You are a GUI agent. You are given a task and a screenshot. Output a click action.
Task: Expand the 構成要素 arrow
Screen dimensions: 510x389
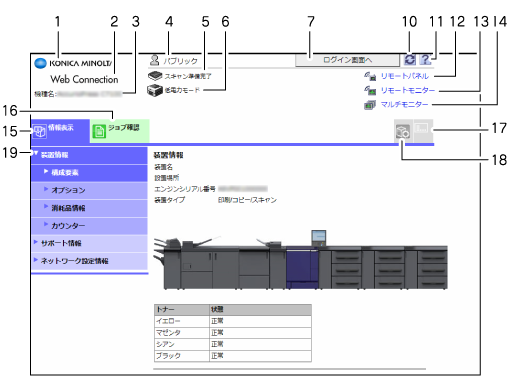tap(46, 171)
